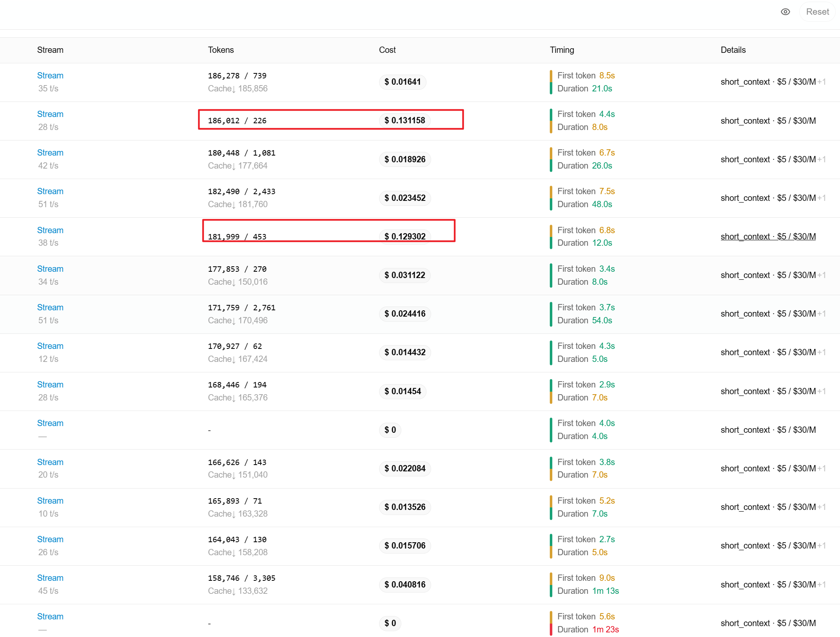Click token count 171,759 / 2,761
This screenshot has height=637, width=840.
pyautogui.click(x=242, y=308)
